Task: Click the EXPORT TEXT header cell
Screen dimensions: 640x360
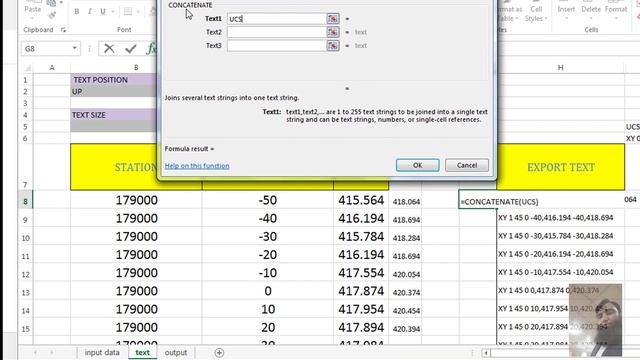Action: pos(561,167)
